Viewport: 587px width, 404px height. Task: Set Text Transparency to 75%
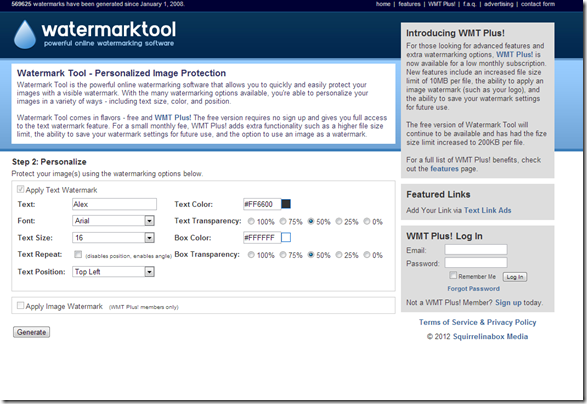(x=283, y=221)
